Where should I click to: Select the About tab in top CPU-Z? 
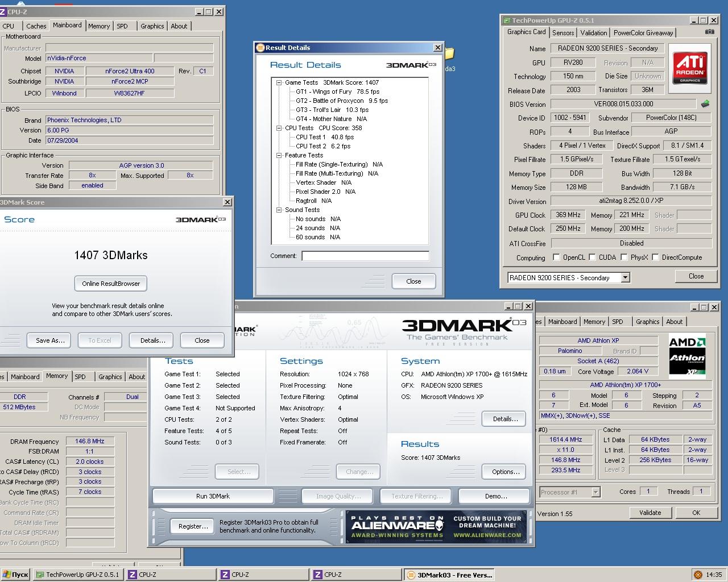click(x=179, y=26)
